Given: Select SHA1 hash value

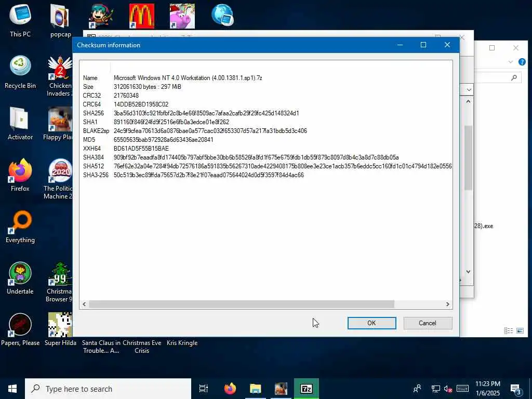Looking at the screenshot, I should (x=171, y=122).
